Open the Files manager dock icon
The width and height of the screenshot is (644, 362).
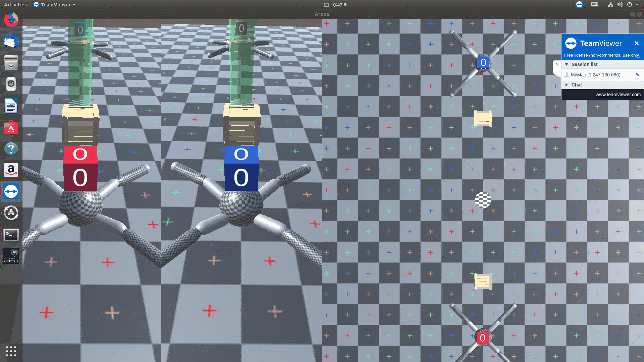point(11,63)
